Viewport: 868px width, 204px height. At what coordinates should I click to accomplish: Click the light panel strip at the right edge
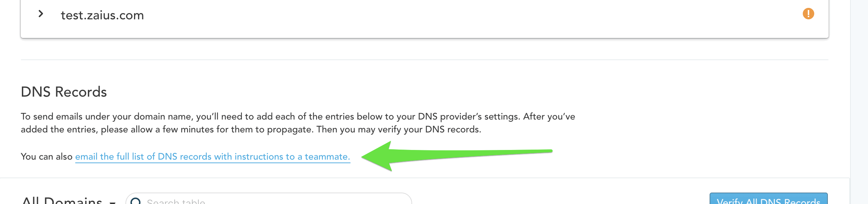859,102
